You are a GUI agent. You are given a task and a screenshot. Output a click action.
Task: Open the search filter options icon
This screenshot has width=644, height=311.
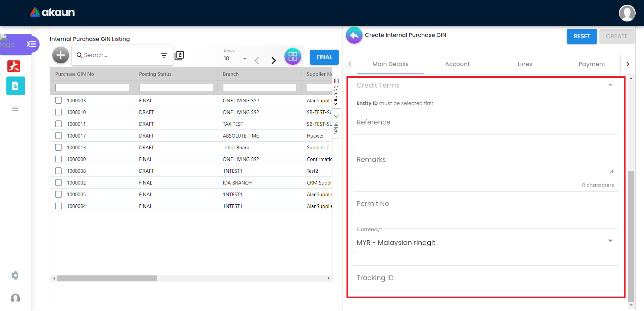(x=164, y=55)
